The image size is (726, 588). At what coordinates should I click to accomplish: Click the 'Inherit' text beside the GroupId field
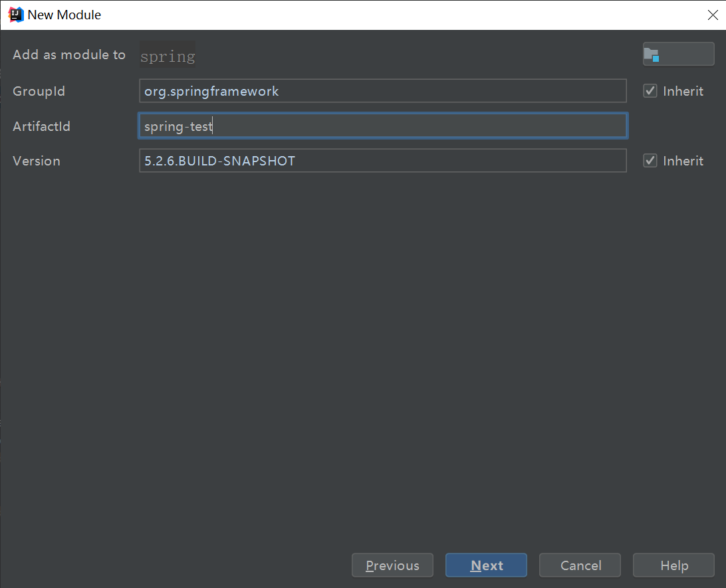(x=683, y=91)
